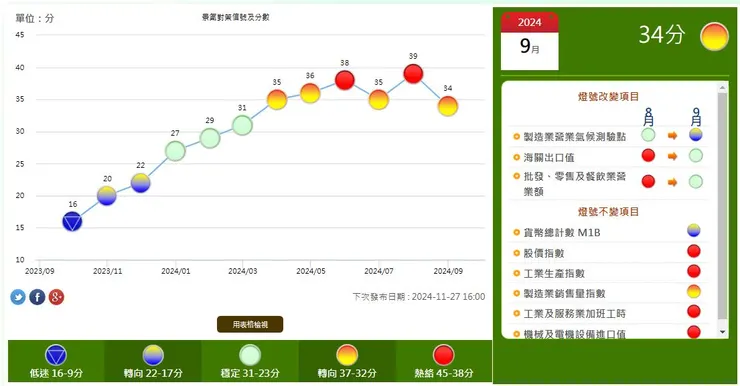Click the 轉向 37-32分 yellow-red legend icon
740x386 pixels.
click(347, 355)
